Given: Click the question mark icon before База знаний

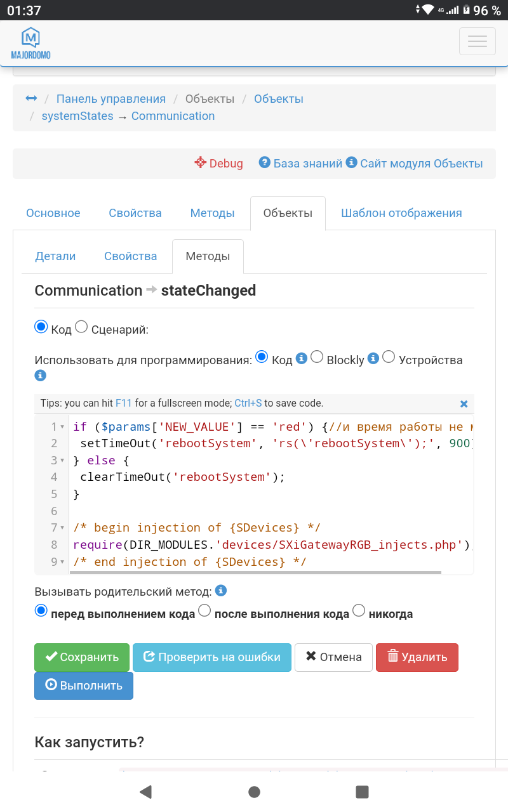Looking at the screenshot, I should point(265,162).
